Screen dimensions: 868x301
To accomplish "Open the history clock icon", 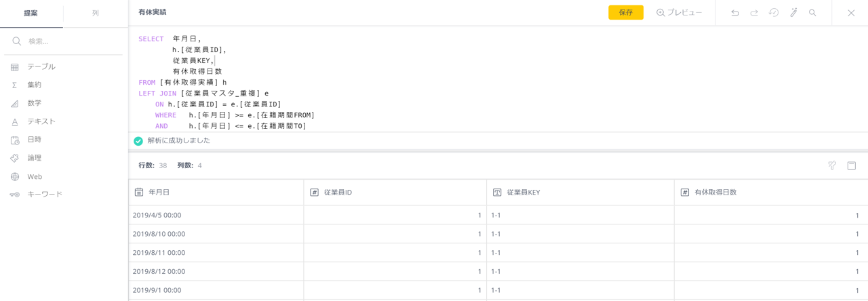I will coord(774,13).
